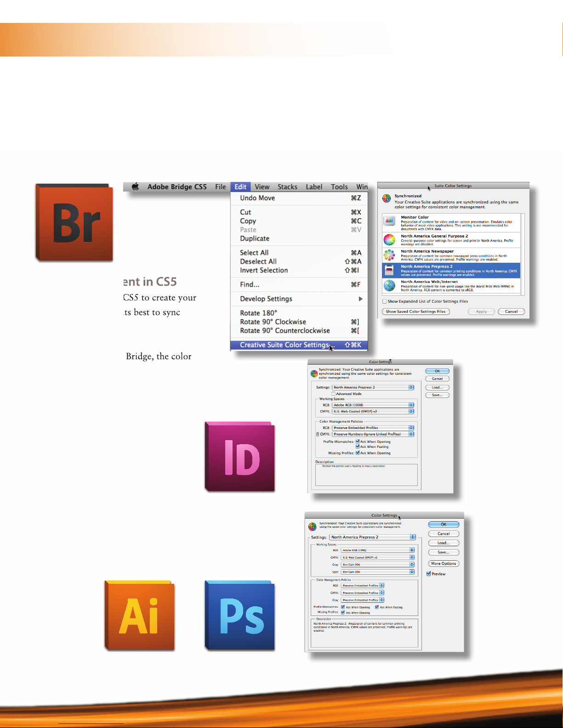Click Cancel in Suite Color Settings
The image size is (563, 728).
click(x=511, y=311)
